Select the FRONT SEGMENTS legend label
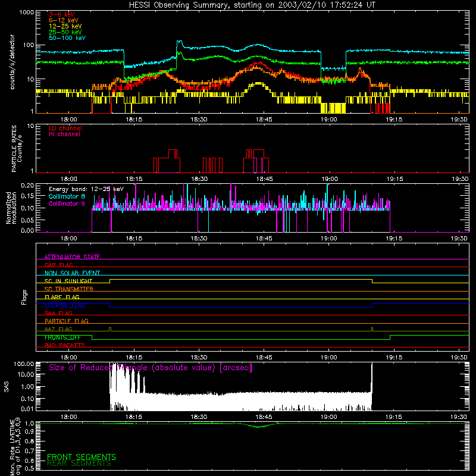Screen dimensions: 476x476 tap(82, 457)
